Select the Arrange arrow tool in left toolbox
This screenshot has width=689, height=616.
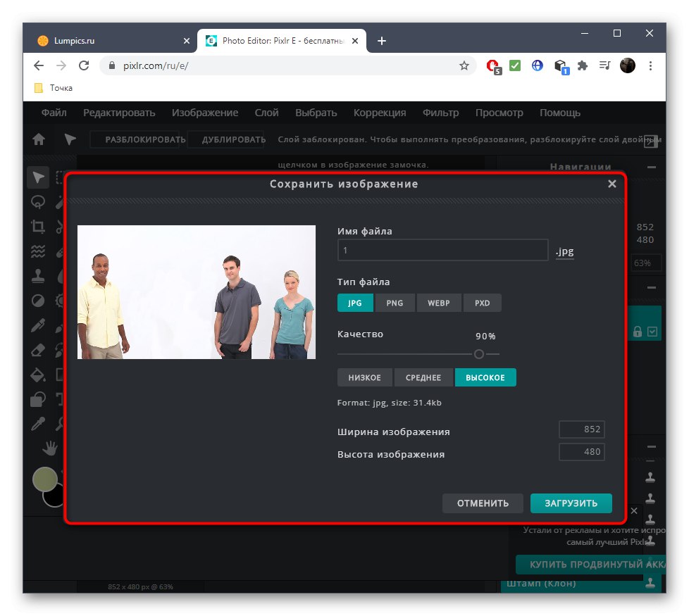click(x=38, y=178)
